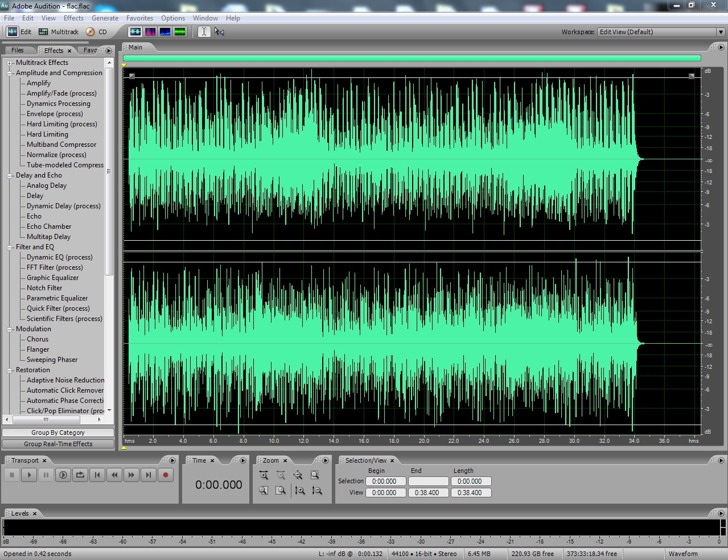Switch to Spectral Frequency Display icon
Viewport: 728px width, 560px height.
coord(150,32)
